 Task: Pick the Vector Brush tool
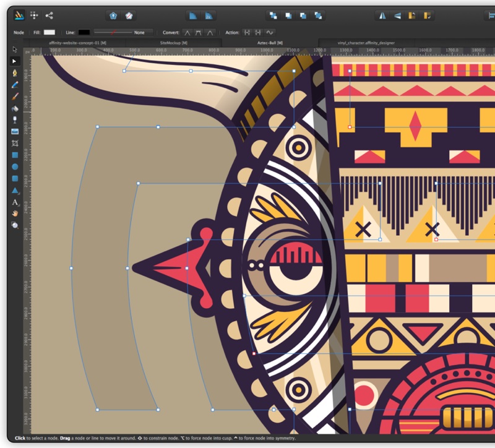15,96
